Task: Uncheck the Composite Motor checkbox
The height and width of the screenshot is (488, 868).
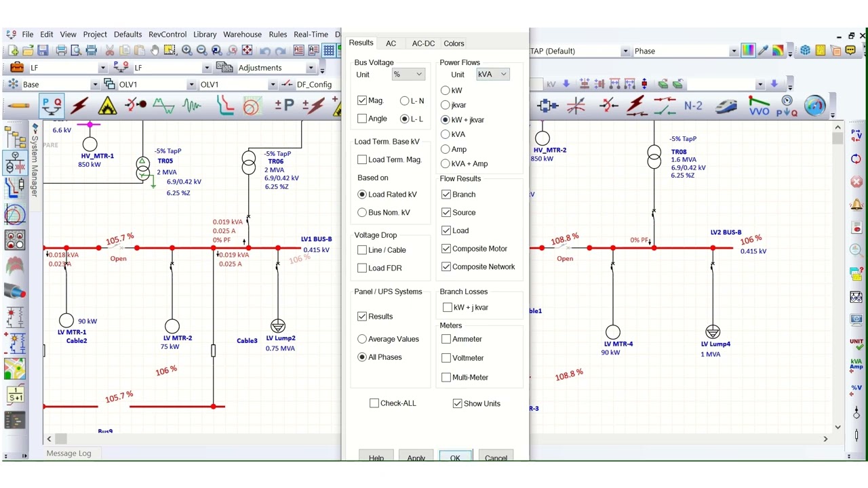Action: pos(446,249)
